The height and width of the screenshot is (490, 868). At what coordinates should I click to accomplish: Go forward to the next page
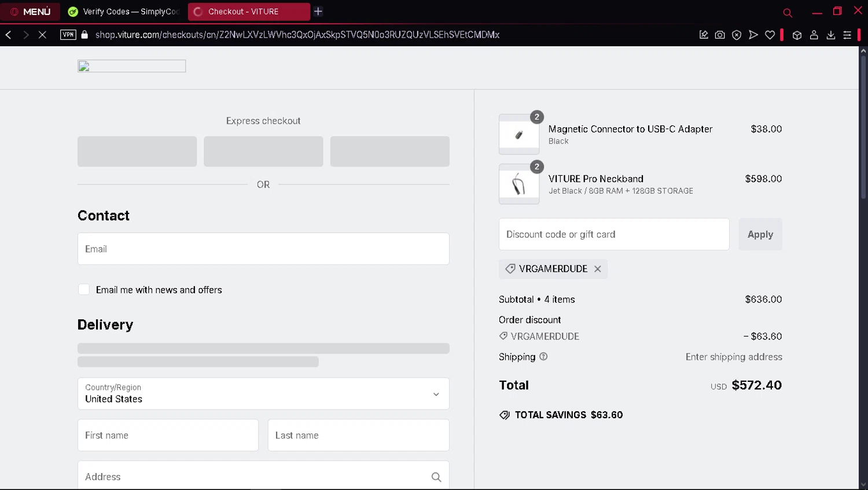point(25,35)
